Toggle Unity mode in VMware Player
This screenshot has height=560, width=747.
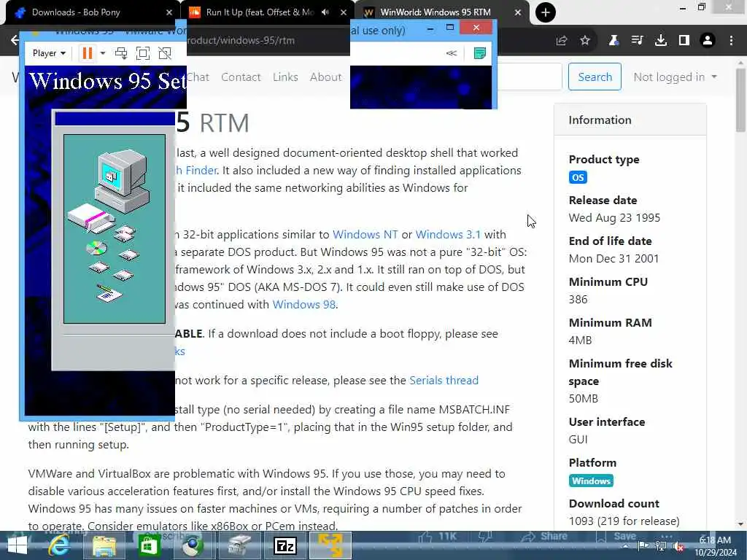click(x=165, y=53)
